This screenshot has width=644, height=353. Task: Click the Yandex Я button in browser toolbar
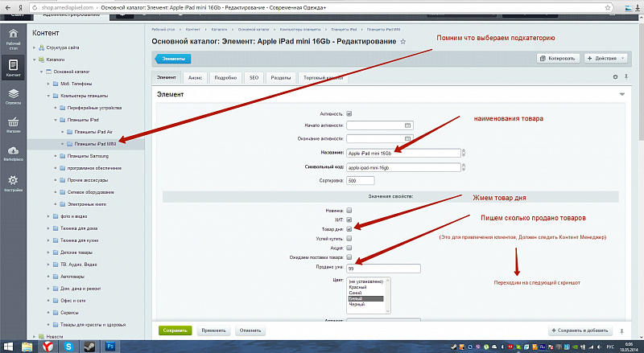(x=21, y=7)
